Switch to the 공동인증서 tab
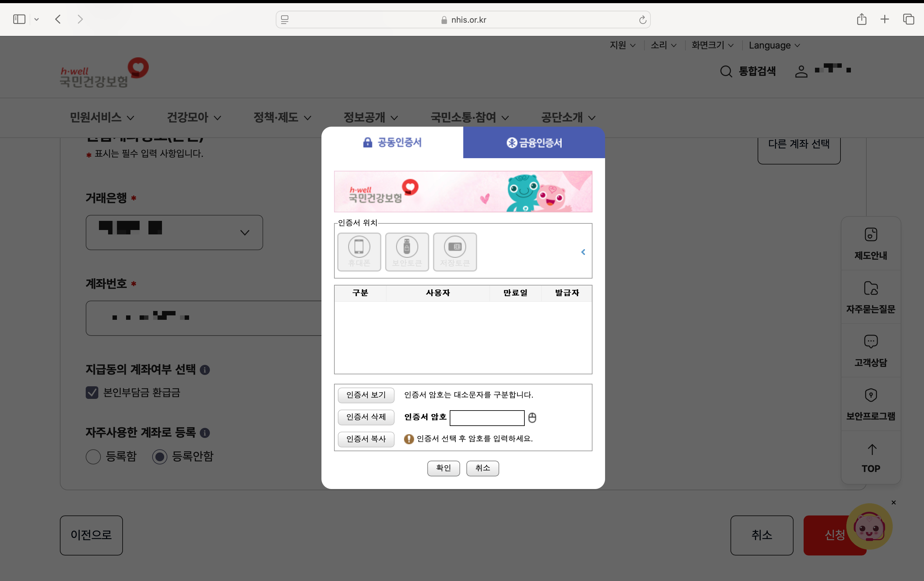This screenshot has height=581, width=924. coord(392,142)
